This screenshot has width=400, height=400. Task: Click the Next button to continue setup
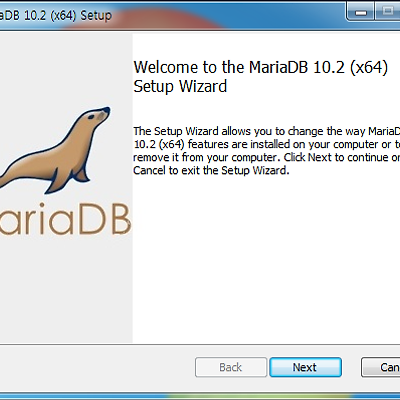coord(305,367)
